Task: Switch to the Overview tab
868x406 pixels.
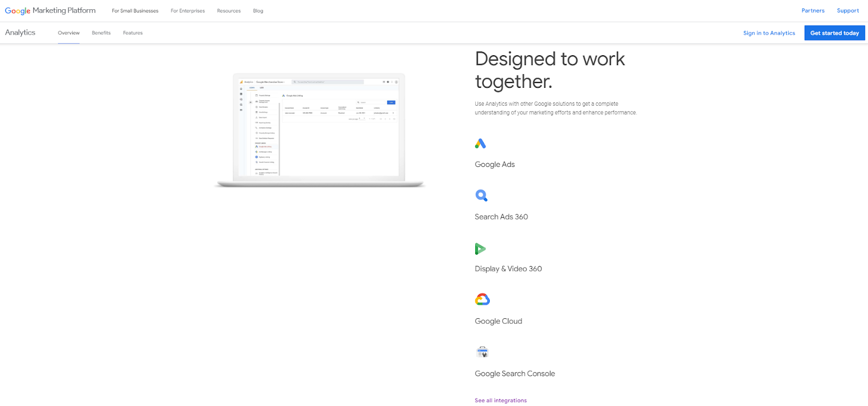Action: [x=69, y=33]
